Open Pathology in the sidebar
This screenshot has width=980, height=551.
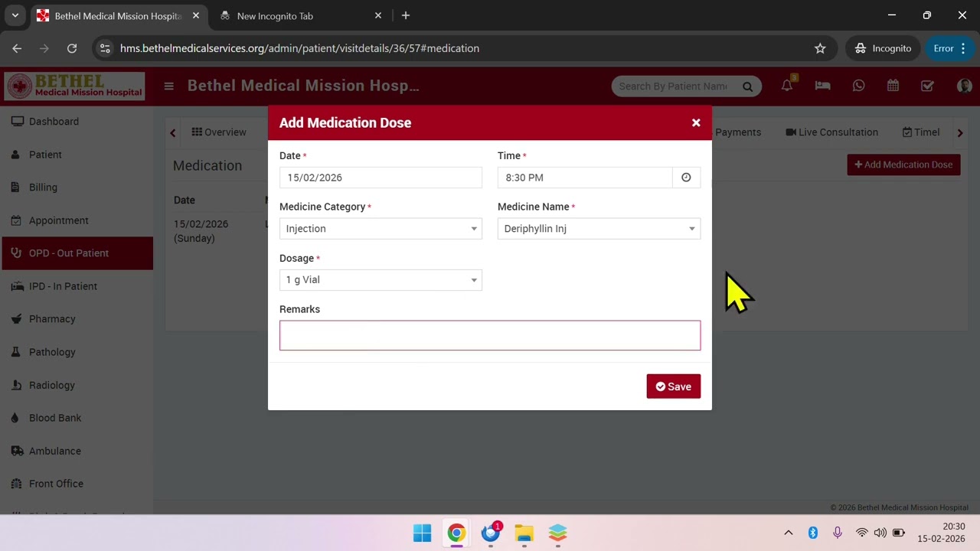(x=77, y=352)
